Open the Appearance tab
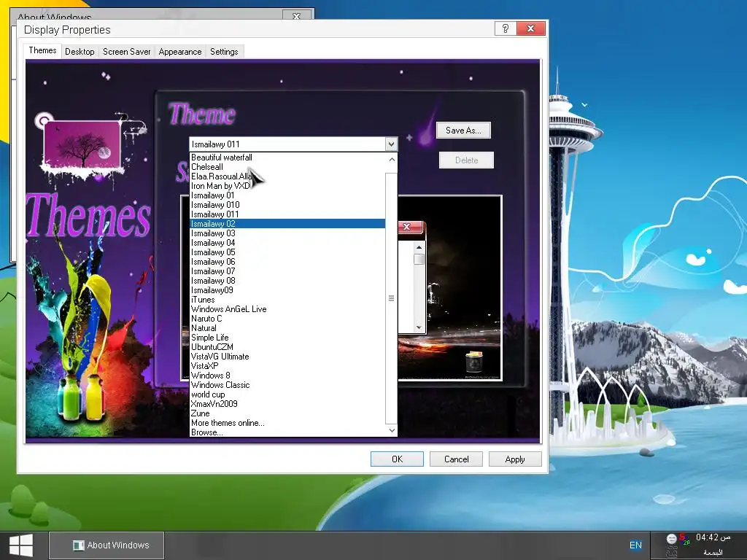Image resolution: width=747 pixels, height=560 pixels. tap(180, 52)
